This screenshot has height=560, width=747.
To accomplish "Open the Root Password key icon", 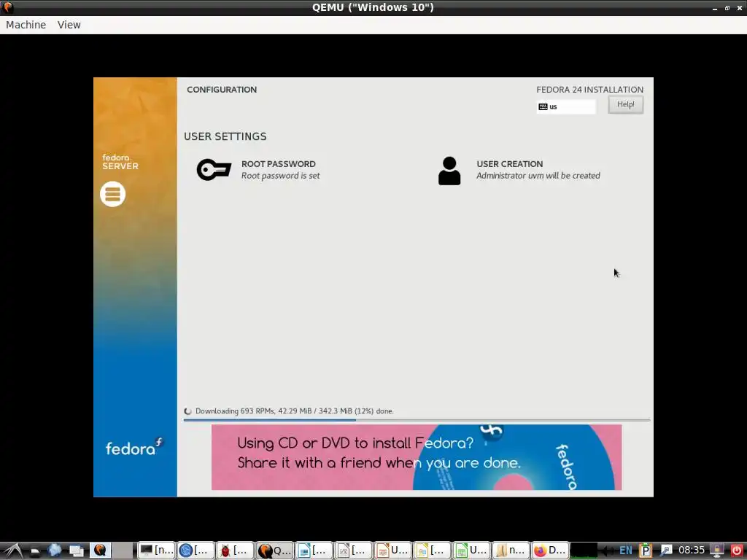I will coord(214,169).
